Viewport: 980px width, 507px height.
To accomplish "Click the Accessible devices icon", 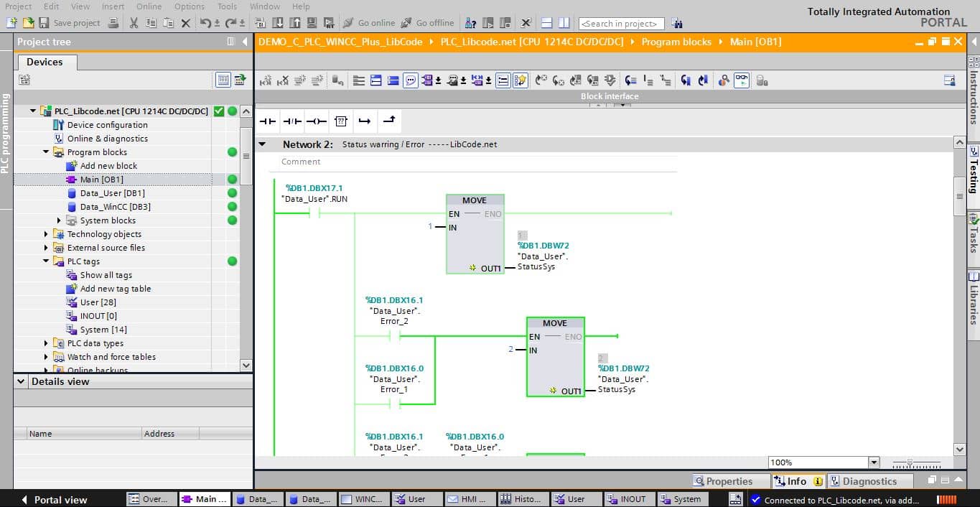I will point(471,23).
